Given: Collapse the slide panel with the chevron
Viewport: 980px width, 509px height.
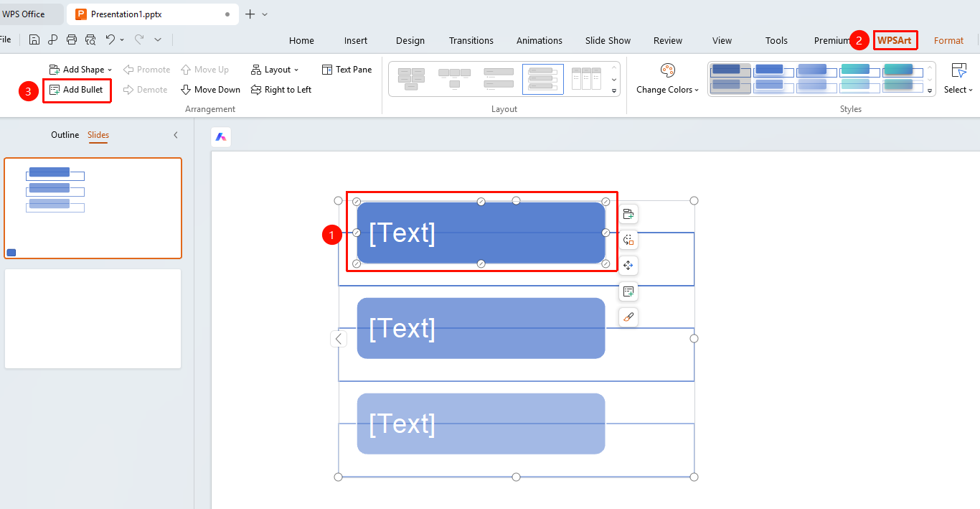Looking at the screenshot, I should [176, 135].
